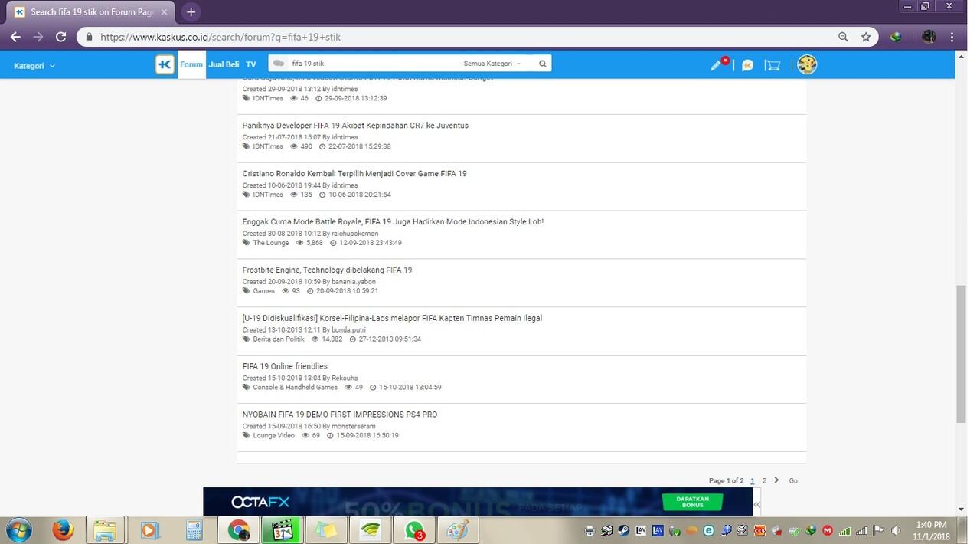Click the volume speaker icon in the system tray
980x544 pixels.
(x=895, y=529)
